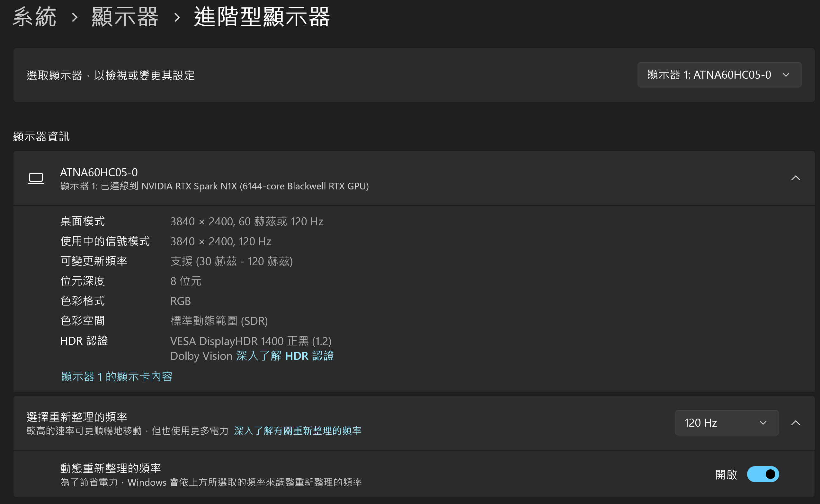Click the 桌面模式 label

82,221
